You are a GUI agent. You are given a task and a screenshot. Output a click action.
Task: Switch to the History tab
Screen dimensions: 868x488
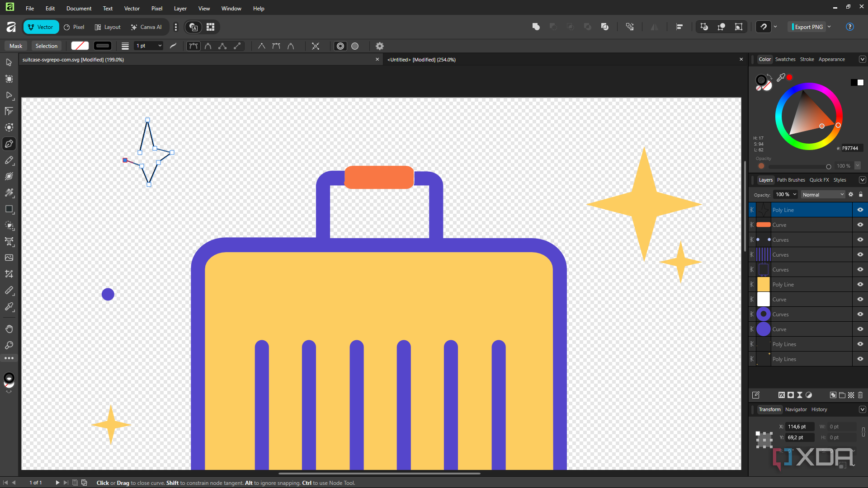(819, 409)
